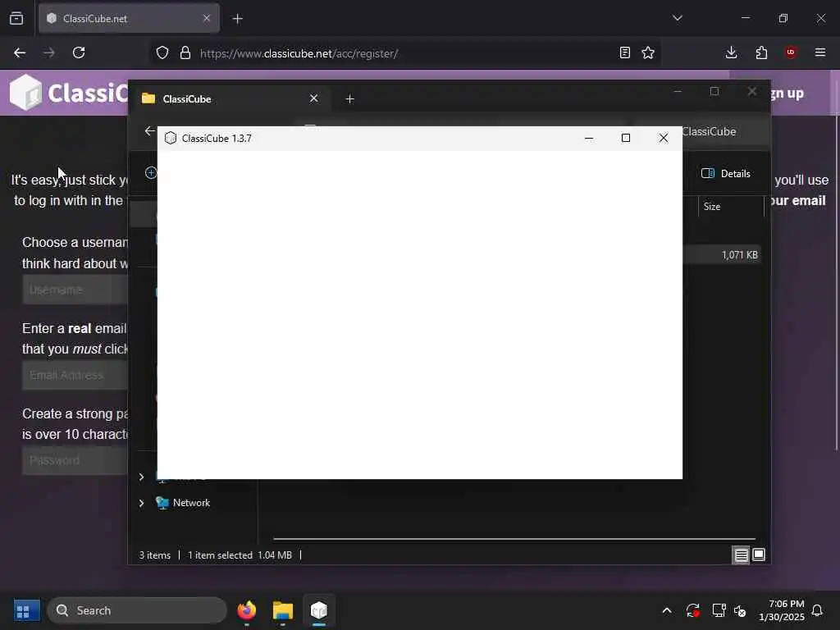Open the clock showing 7:06 PM
840x630 pixels.
[782, 610]
